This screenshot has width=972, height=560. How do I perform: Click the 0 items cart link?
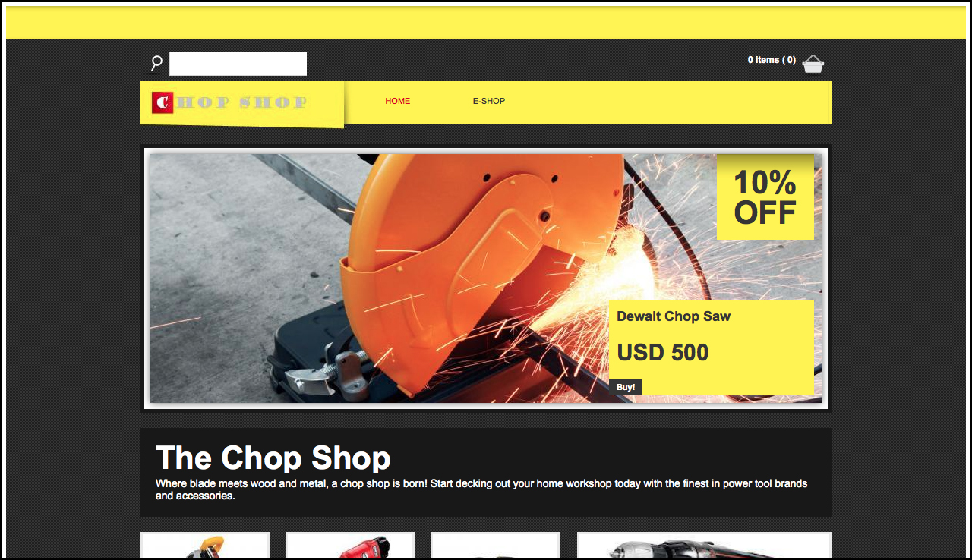[772, 60]
